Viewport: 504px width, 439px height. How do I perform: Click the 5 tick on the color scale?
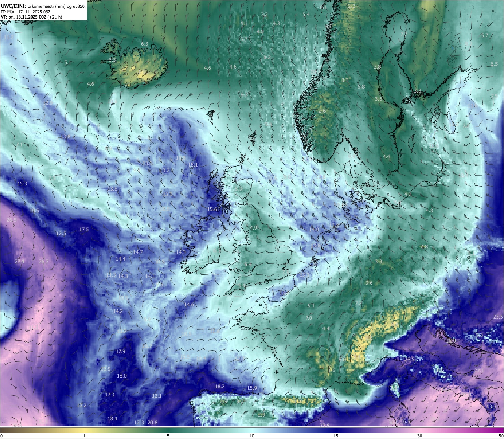[168, 436]
